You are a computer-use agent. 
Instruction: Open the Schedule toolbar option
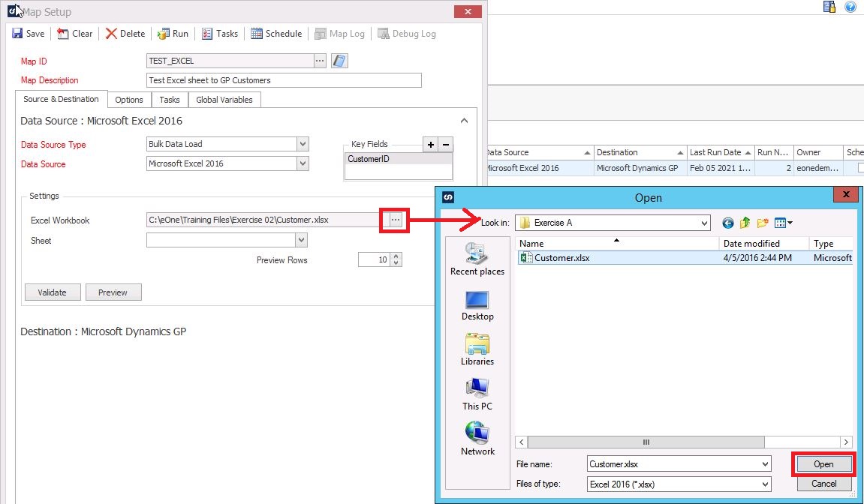tap(276, 34)
